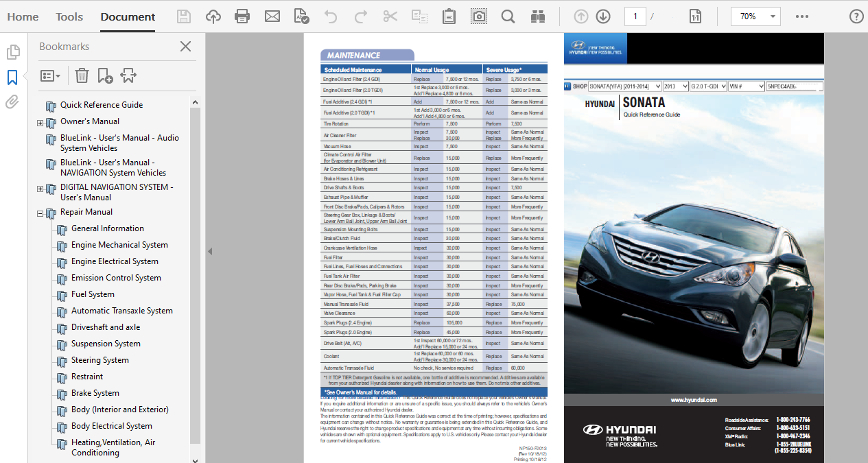This screenshot has height=463, width=868.
Task: Open Quick Reference Guide bookmark
Action: coord(102,105)
